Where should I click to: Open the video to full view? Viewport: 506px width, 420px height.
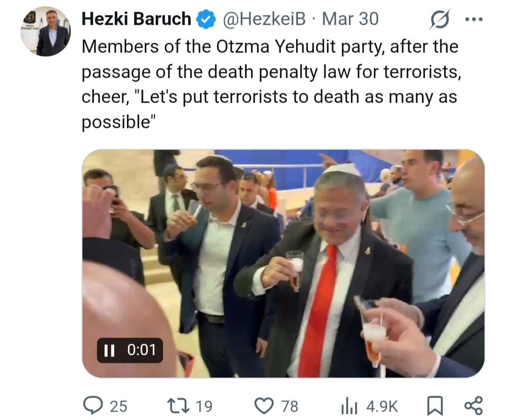point(283,263)
